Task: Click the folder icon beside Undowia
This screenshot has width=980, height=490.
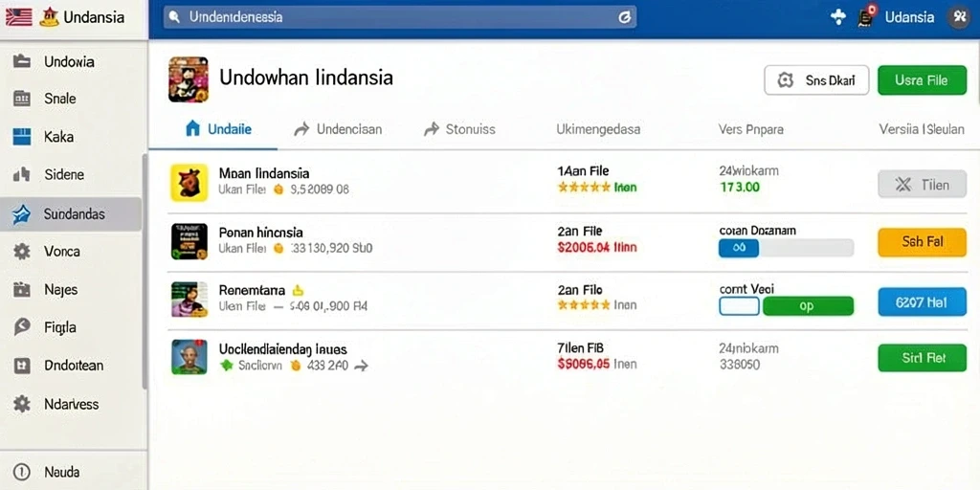Action: (22, 61)
